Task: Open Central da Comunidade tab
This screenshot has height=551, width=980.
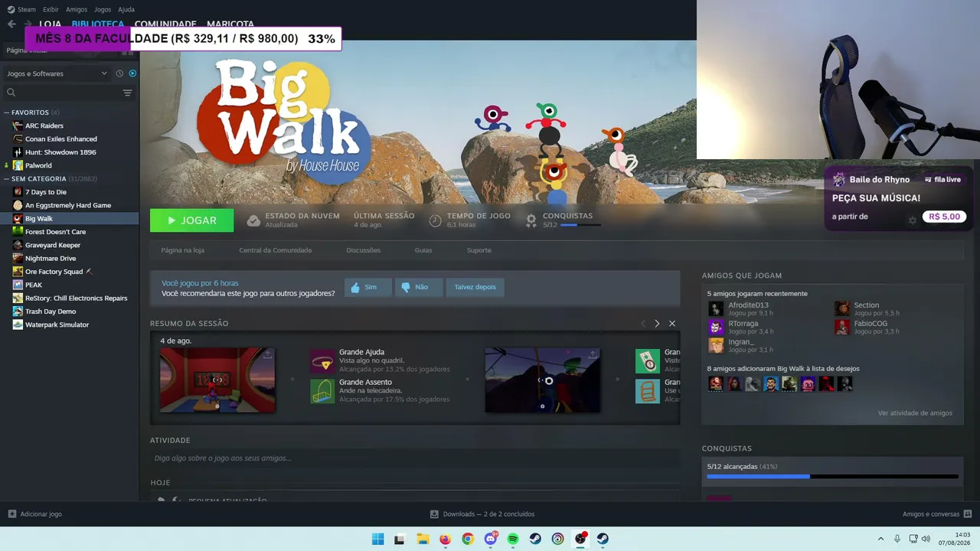Action: point(276,250)
